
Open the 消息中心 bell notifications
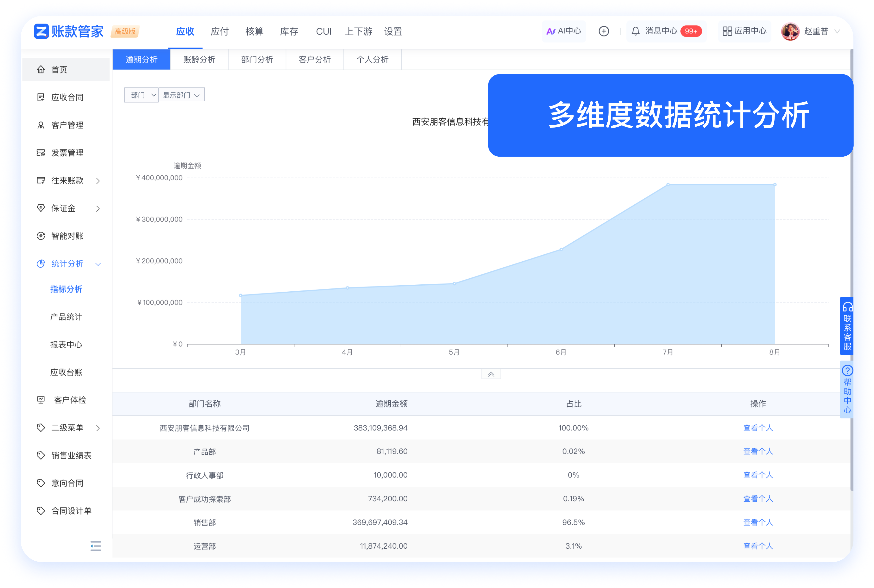coord(635,31)
